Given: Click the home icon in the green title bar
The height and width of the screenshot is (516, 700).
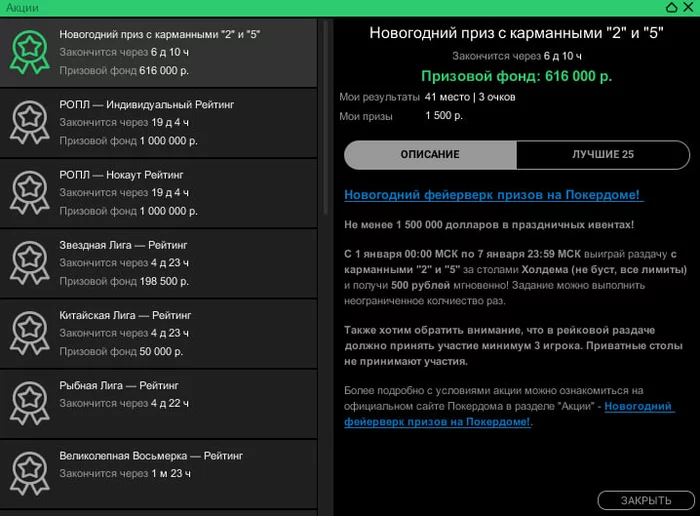Looking at the screenshot, I should pos(671,7).
